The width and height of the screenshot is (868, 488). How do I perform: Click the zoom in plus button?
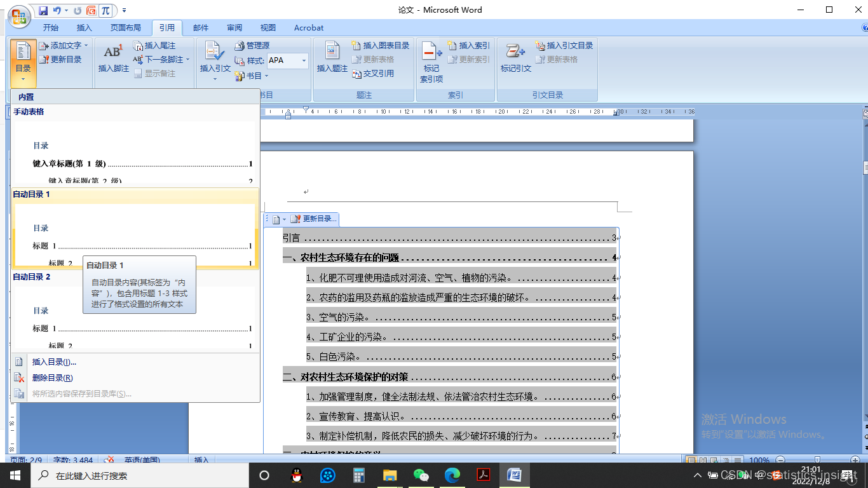(x=855, y=460)
